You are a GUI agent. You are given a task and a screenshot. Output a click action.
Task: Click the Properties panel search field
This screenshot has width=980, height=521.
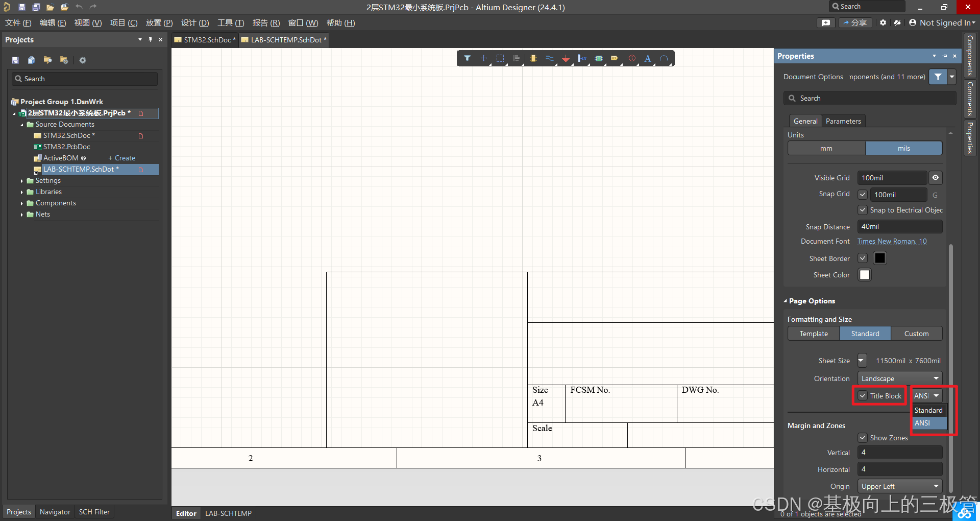[870, 98]
